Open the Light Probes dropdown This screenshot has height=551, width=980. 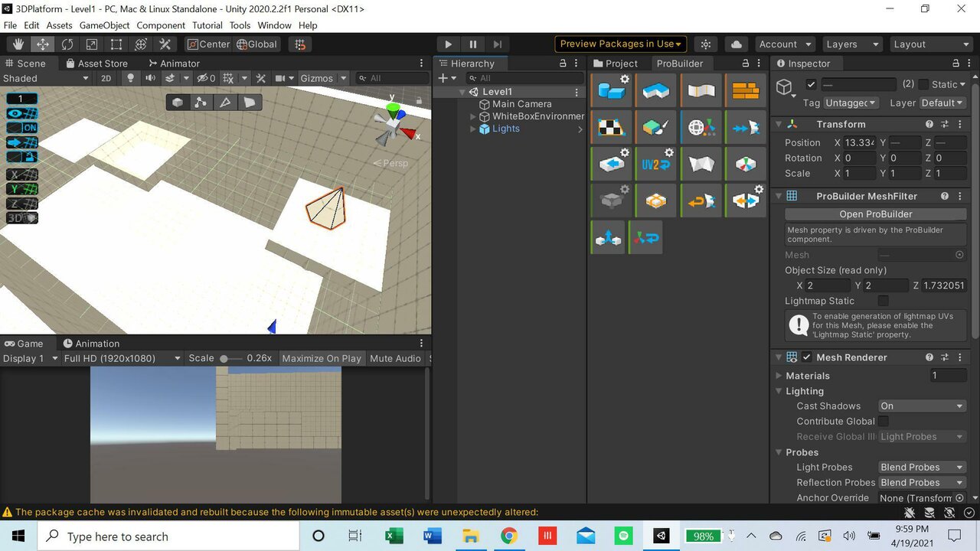(x=922, y=467)
